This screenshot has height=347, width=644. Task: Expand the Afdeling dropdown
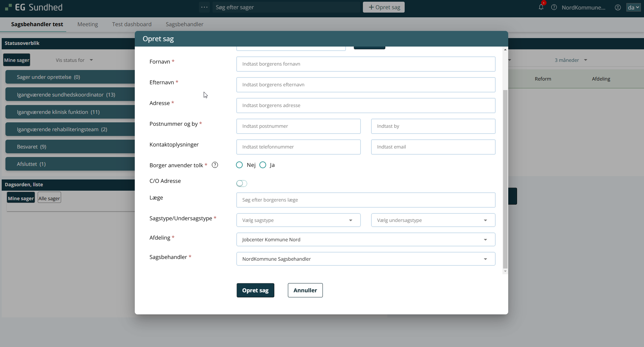click(366, 240)
